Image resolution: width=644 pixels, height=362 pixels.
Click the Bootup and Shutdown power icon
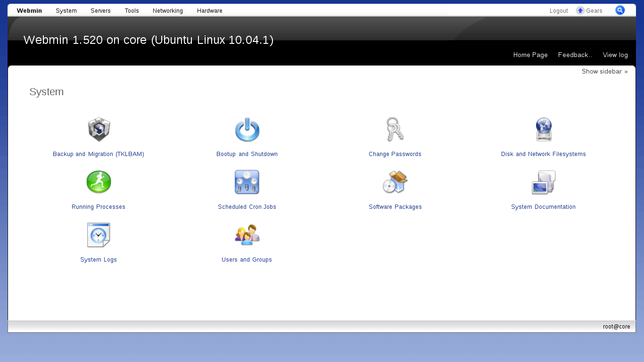pyautogui.click(x=247, y=130)
